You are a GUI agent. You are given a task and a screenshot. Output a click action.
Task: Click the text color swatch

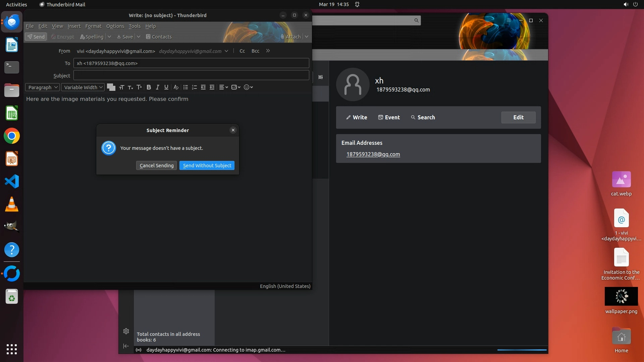point(110,86)
